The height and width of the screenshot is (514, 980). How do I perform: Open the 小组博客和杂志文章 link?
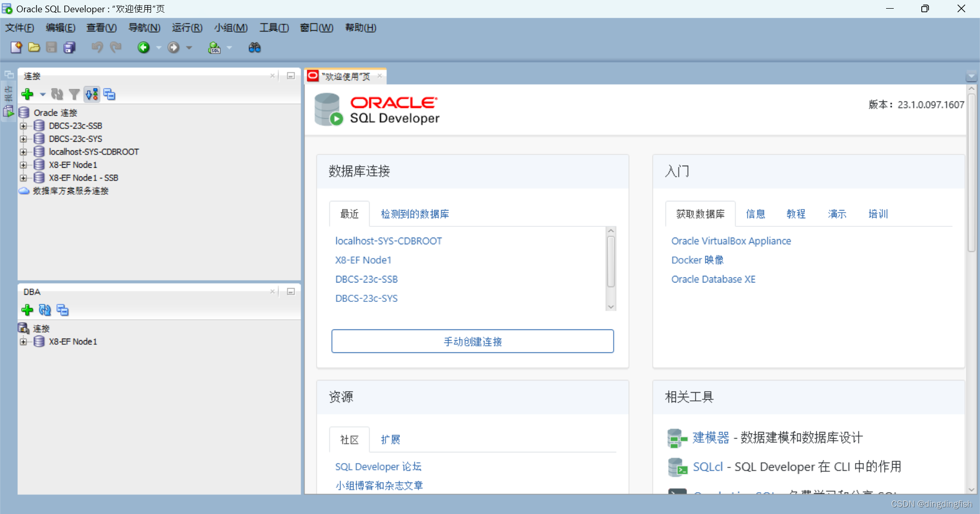[379, 485]
